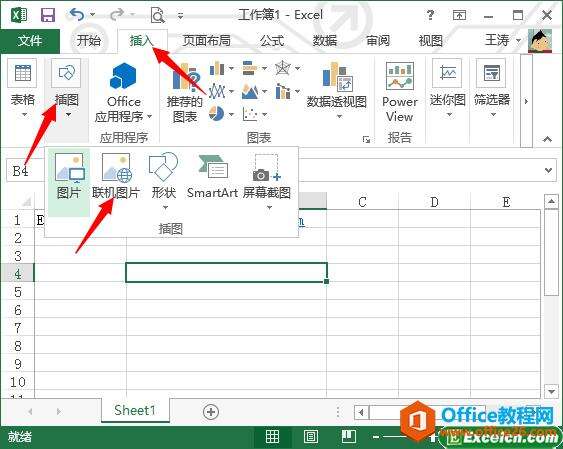Insert a bar chart

pyautogui.click(x=250, y=68)
